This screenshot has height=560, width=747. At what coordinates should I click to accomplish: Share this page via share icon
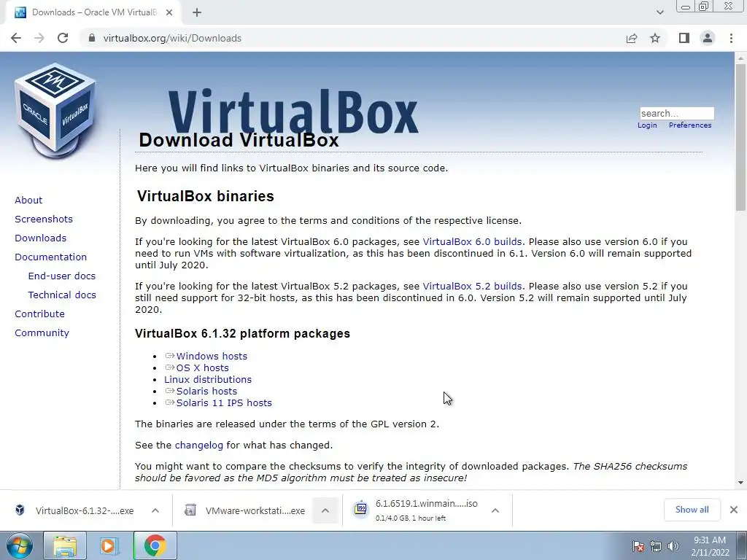[632, 38]
